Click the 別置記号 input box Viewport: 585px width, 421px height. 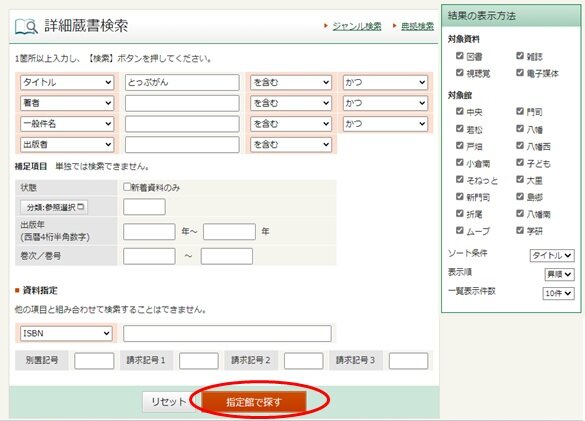94,361
